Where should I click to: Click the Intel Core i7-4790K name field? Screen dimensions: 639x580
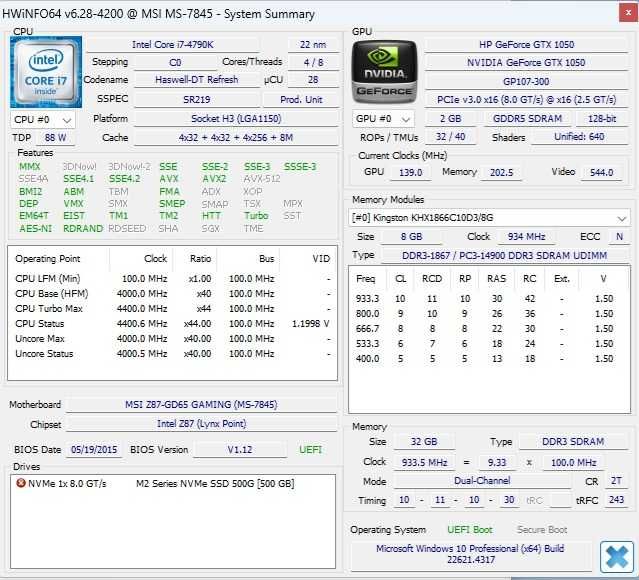click(x=172, y=44)
